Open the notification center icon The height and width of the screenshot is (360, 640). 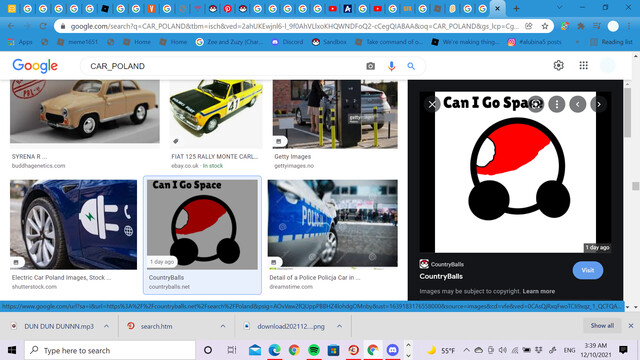[623, 350]
